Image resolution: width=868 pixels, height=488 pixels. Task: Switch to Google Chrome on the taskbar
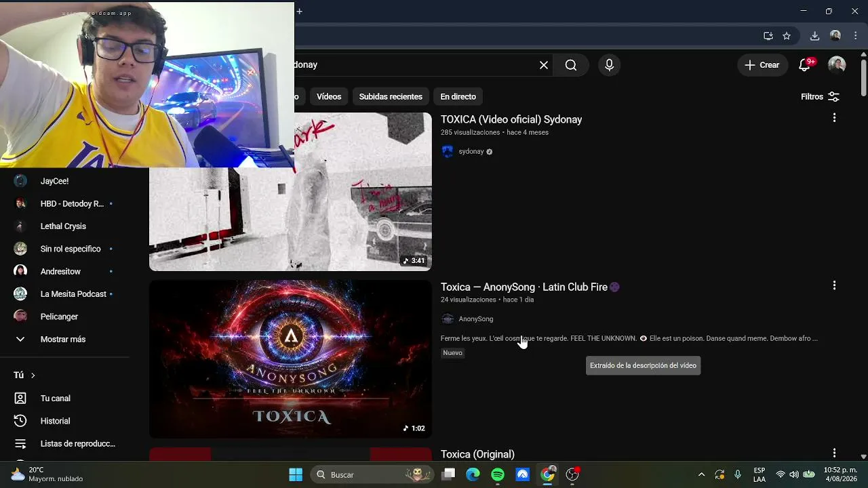547,474
